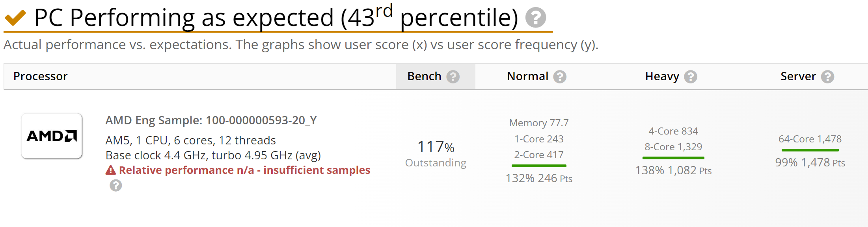This screenshot has width=868, height=227.
Task: Click the Bench column help icon
Action: [453, 76]
